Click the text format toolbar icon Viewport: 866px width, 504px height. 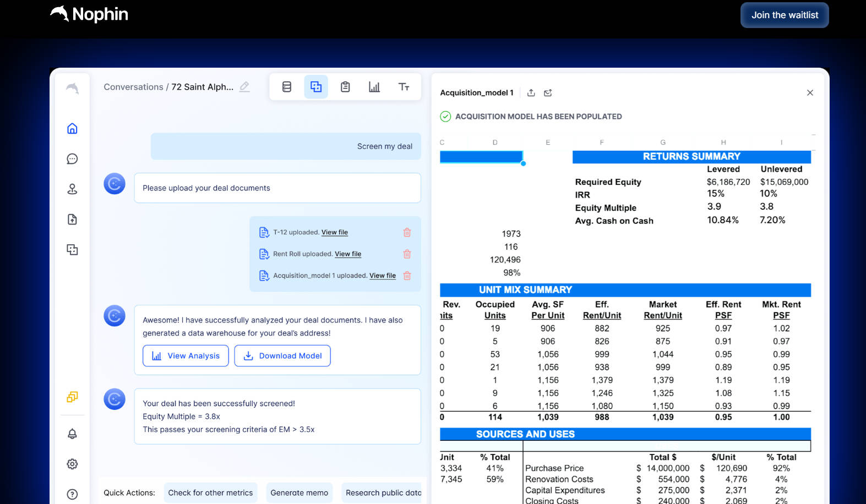(404, 87)
